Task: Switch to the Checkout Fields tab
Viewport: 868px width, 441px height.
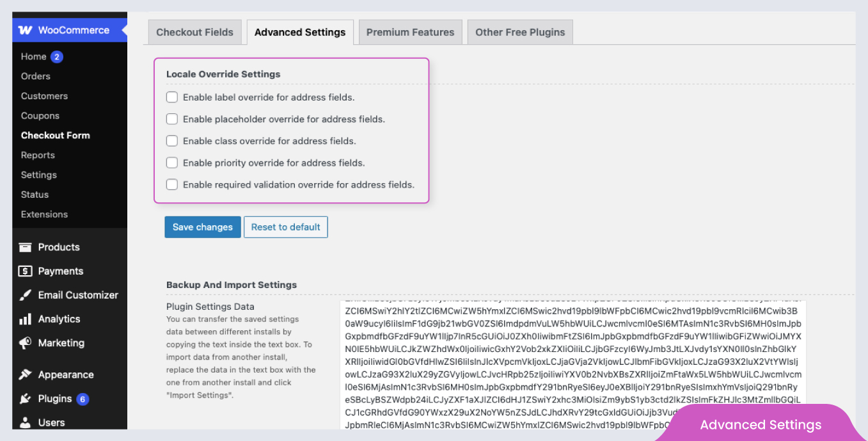Action: tap(194, 32)
